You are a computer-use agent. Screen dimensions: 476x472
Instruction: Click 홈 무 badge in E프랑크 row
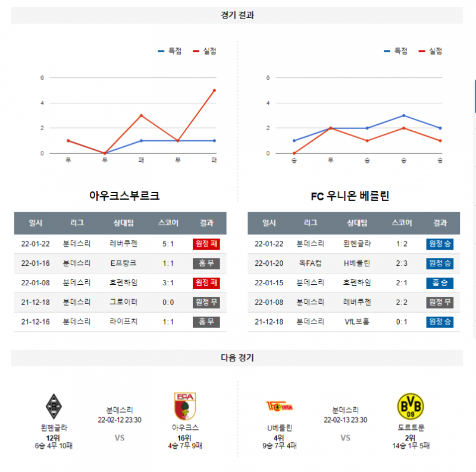pyautogui.click(x=206, y=263)
